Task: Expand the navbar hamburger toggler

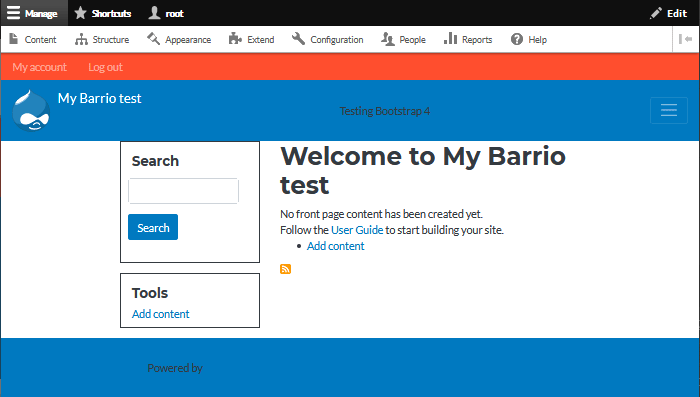Action: [669, 110]
